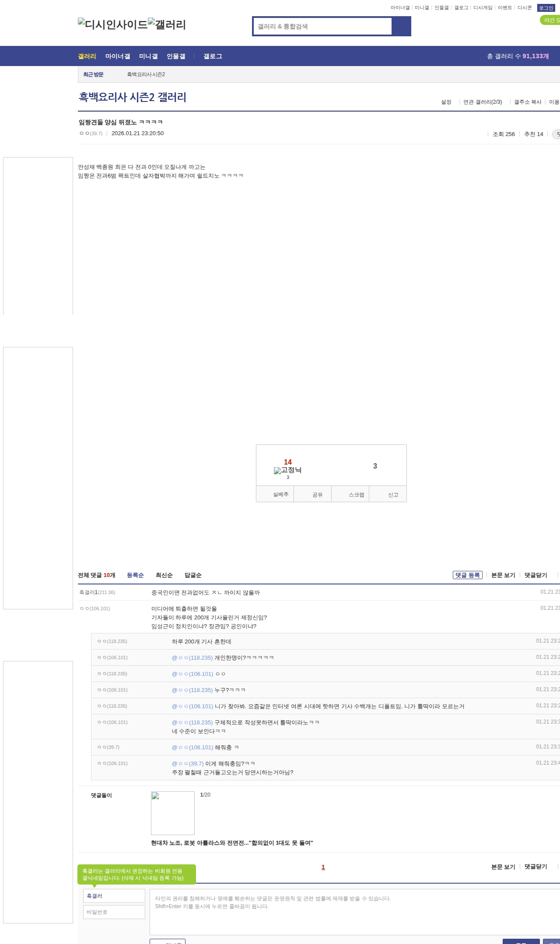Click 본문 보기 beside the comment page number
This screenshot has width=560, height=944.
(503, 867)
